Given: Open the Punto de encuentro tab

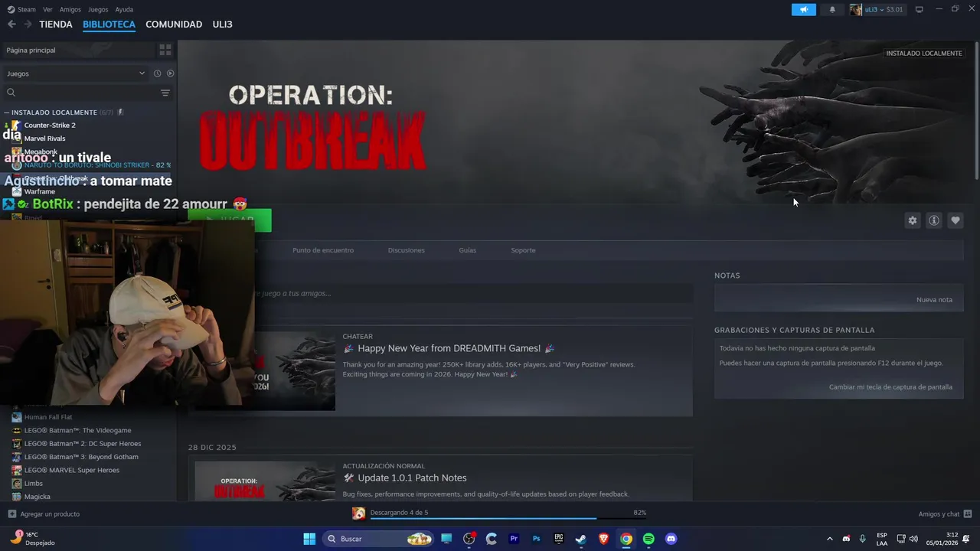Looking at the screenshot, I should point(323,250).
